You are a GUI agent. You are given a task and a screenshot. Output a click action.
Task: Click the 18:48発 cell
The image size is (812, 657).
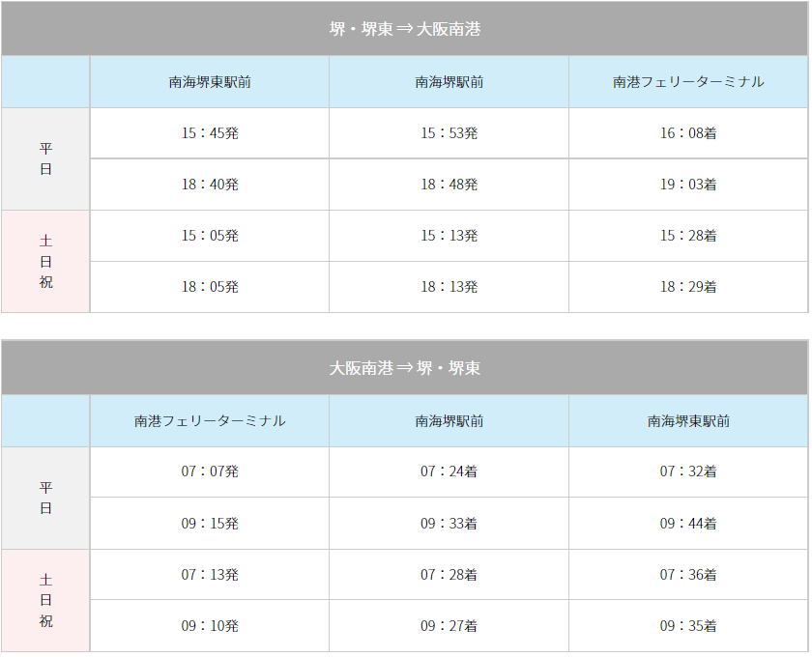click(x=449, y=185)
